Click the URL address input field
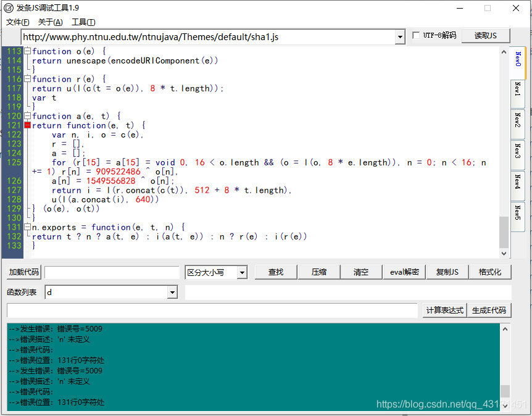Image resolution: width=532 pixels, height=416 pixels. [x=209, y=37]
